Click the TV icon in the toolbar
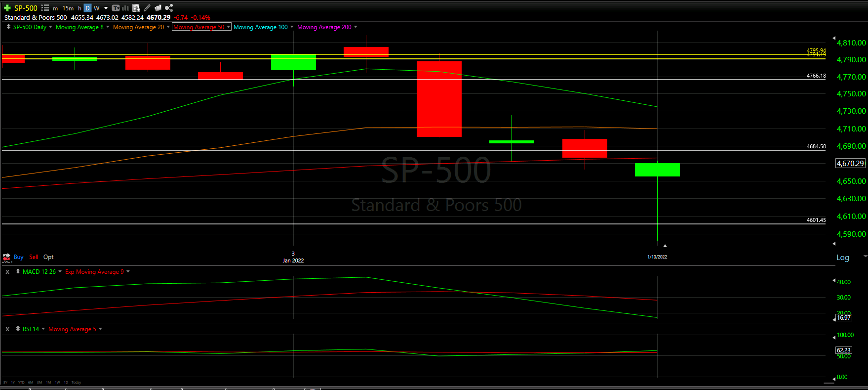The image size is (868, 390). coord(116,8)
